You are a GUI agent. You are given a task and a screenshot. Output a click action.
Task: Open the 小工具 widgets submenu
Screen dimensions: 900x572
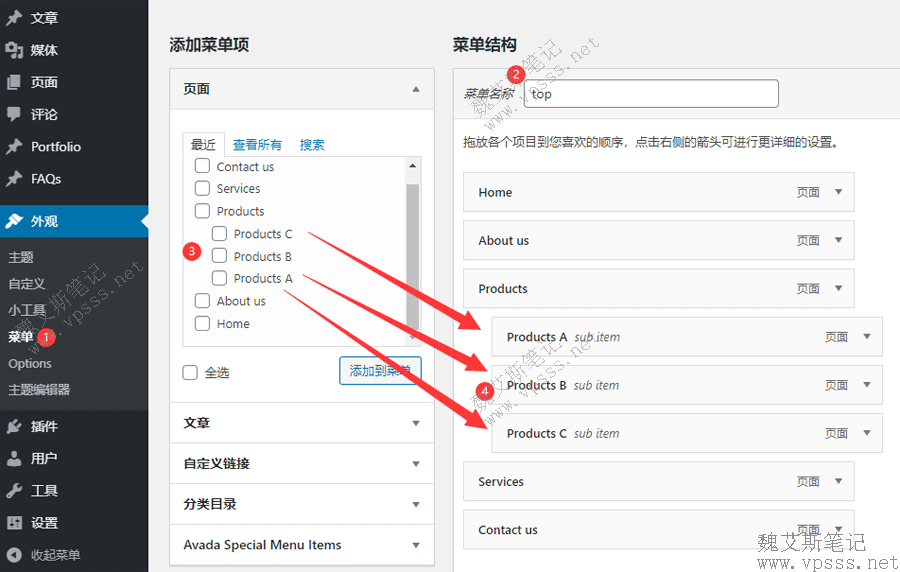pos(26,310)
